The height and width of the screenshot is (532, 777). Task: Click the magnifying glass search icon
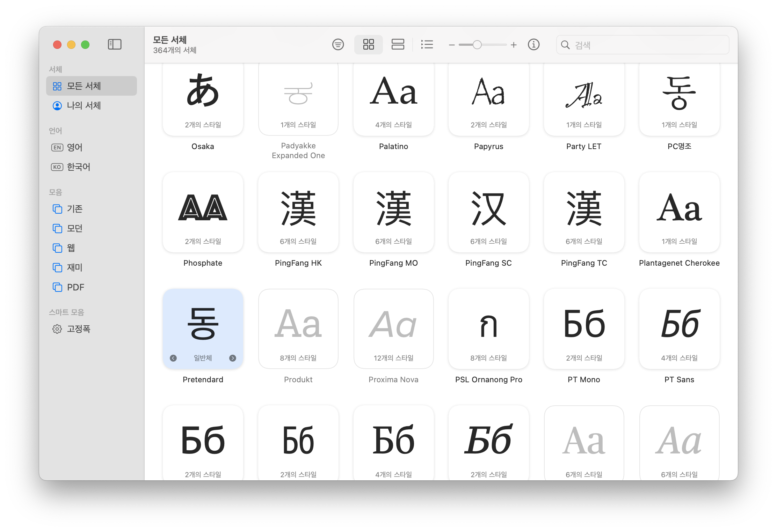tap(565, 45)
